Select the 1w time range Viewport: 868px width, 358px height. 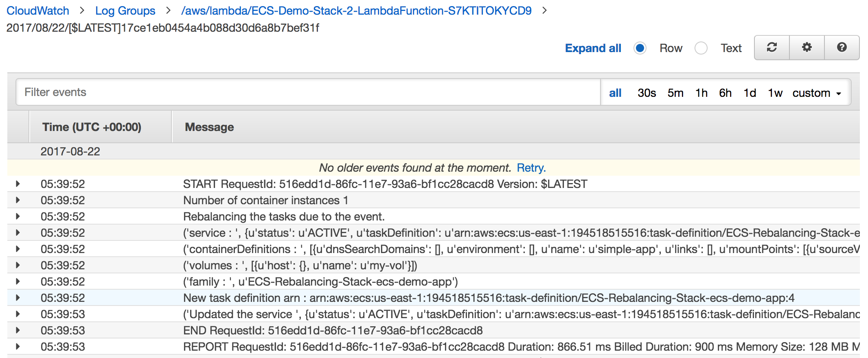pos(775,93)
